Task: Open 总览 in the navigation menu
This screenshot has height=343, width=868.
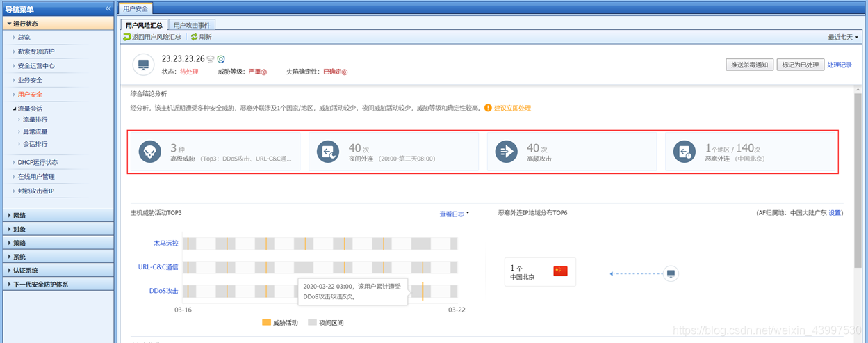Action: [24, 38]
